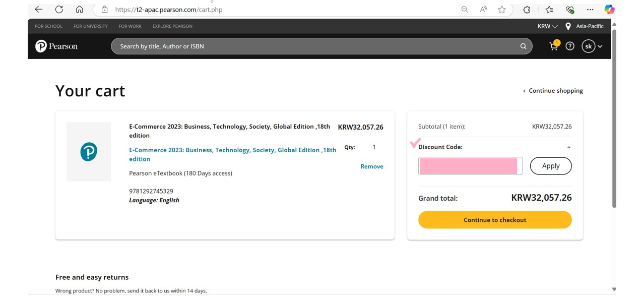
Task: Open the FOR SCHOOL menu
Action: tap(48, 26)
